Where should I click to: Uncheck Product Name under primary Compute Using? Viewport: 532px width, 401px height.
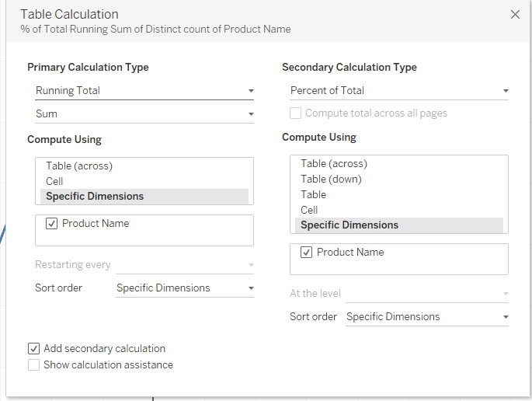(51, 223)
